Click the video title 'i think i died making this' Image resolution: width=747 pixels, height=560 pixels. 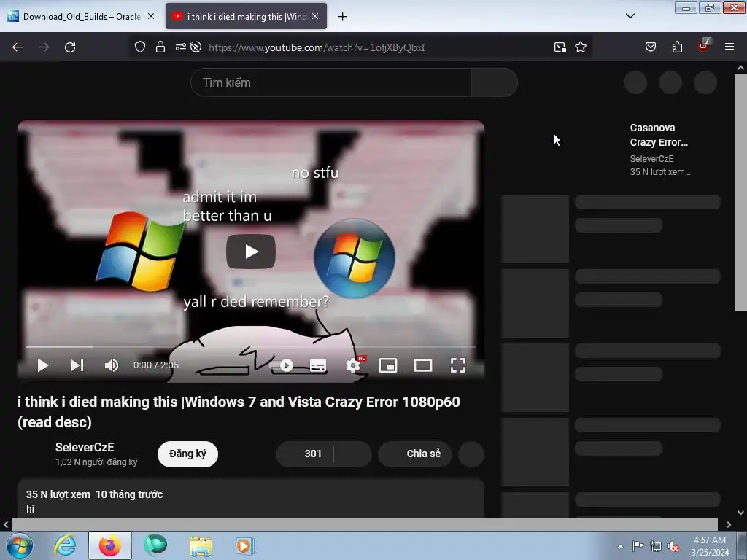239,412
